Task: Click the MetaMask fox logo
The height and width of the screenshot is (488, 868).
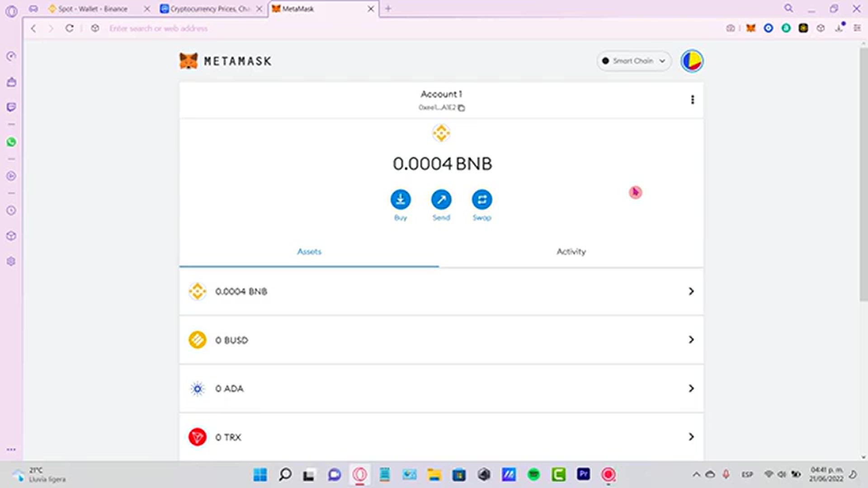Action: [189, 61]
